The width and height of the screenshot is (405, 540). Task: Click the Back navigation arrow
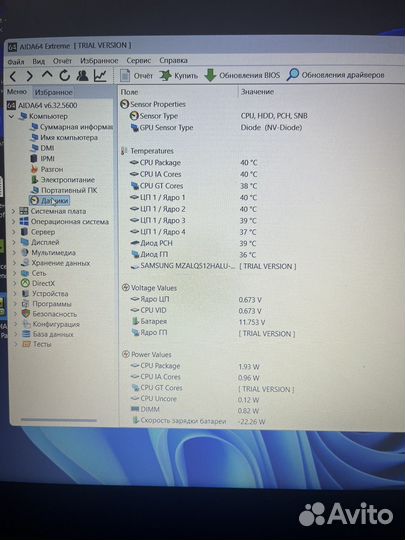13,76
